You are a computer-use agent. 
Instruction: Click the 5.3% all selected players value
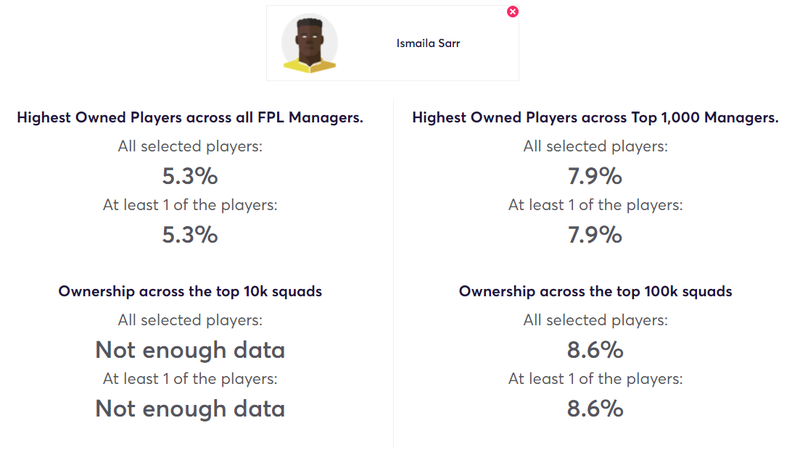click(190, 176)
